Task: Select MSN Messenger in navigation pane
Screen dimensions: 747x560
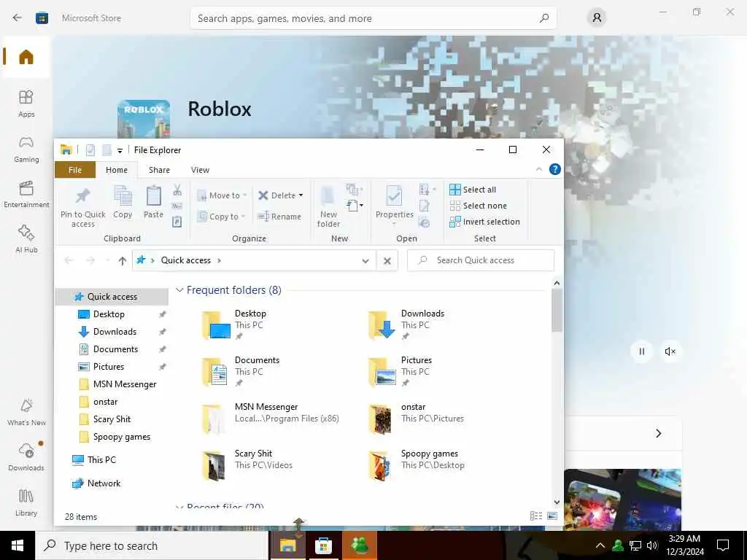Action: (124, 384)
